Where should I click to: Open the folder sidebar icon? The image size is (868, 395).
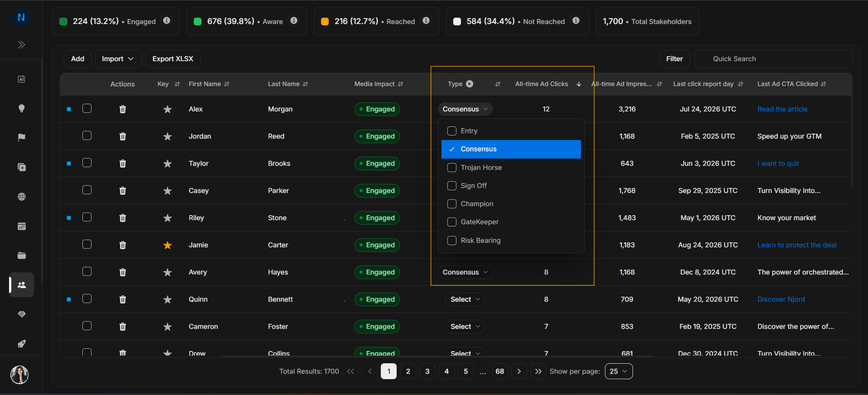coord(21,255)
